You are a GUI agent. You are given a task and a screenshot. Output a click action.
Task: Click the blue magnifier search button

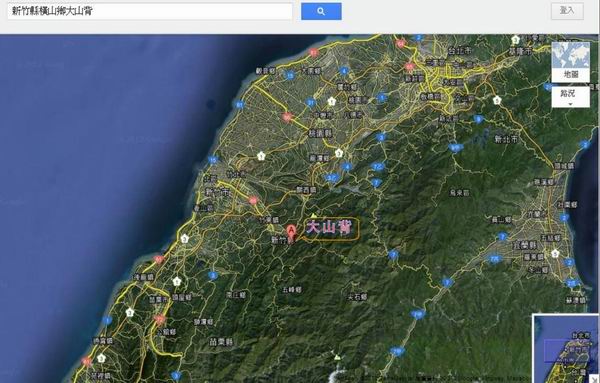(321, 11)
